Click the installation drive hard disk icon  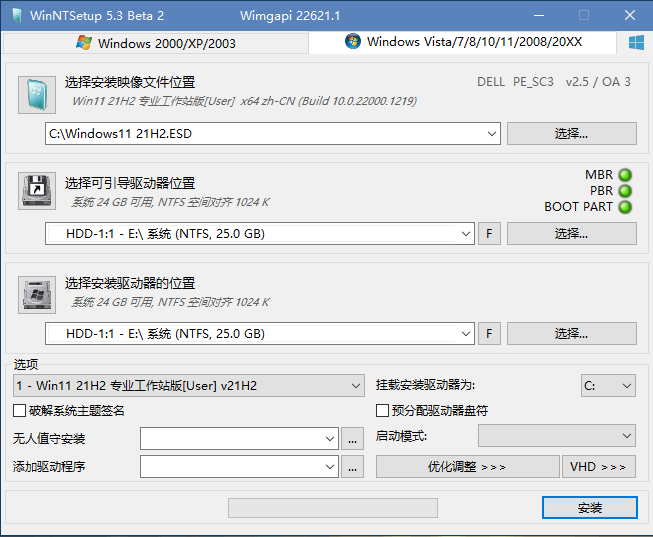click(x=37, y=295)
